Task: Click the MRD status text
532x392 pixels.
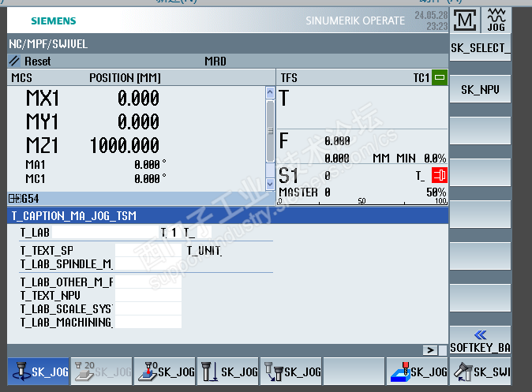Action: coord(215,61)
